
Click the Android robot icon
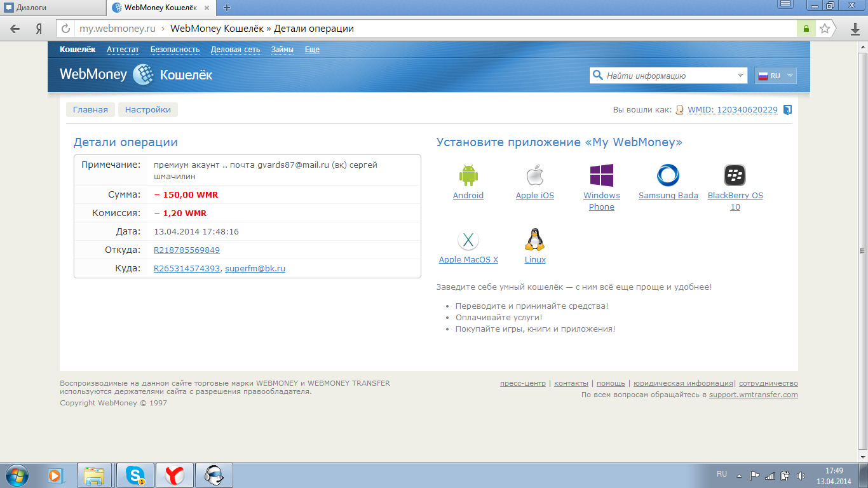(468, 175)
